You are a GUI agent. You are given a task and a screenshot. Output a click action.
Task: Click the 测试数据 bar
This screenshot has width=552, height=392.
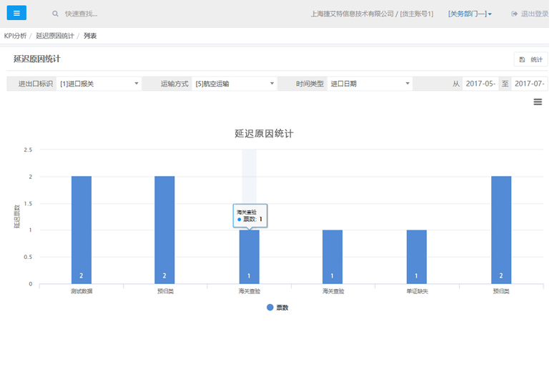(x=82, y=230)
